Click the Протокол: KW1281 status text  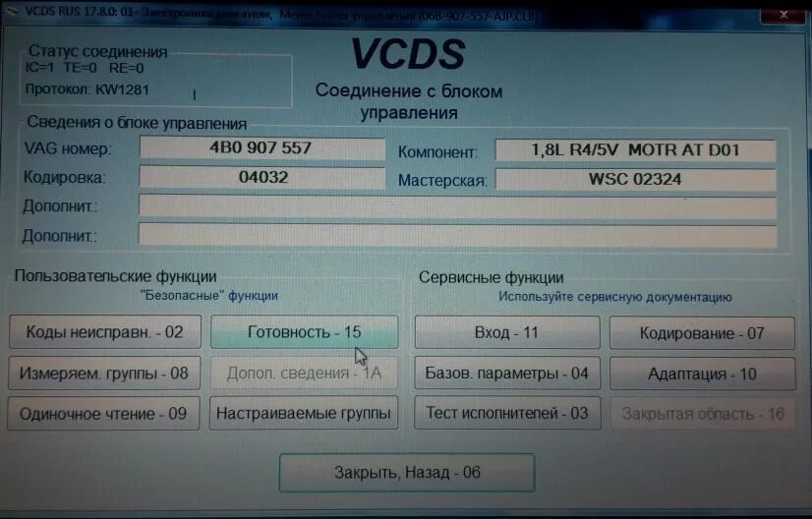(87, 89)
